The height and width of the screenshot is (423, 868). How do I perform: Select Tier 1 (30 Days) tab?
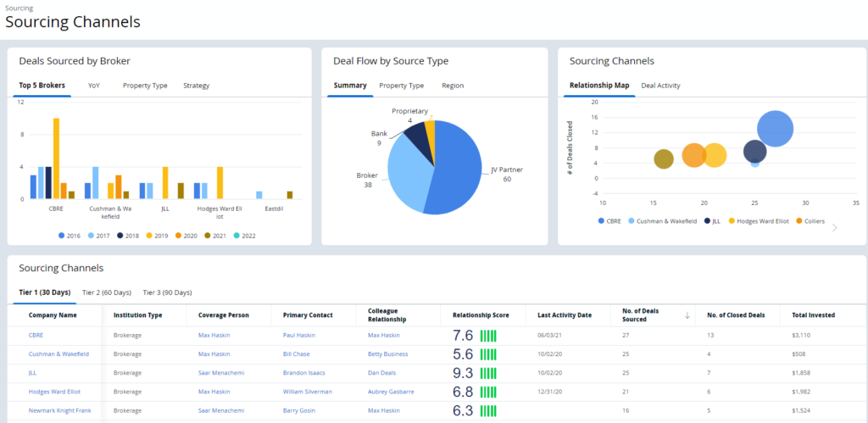[x=45, y=292]
